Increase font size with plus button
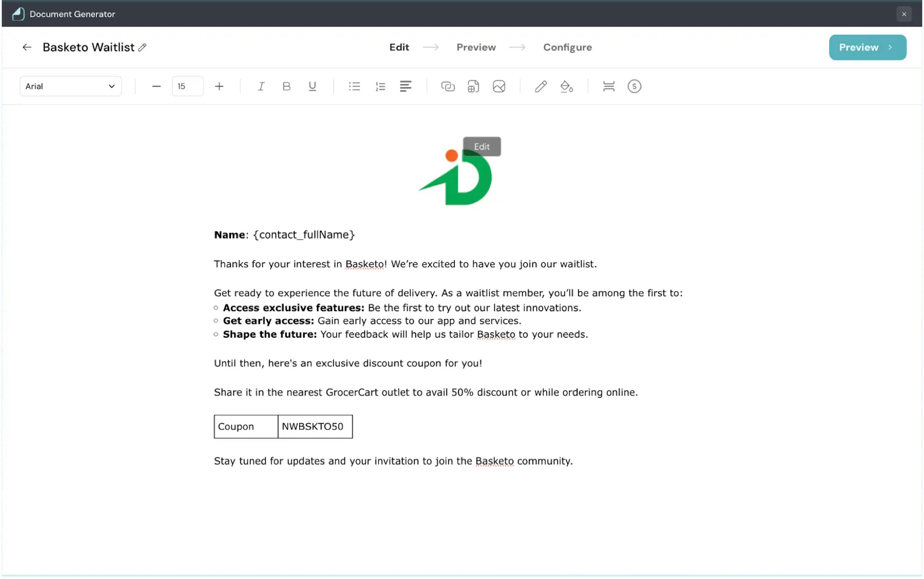924x579 pixels. click(219, 87)
